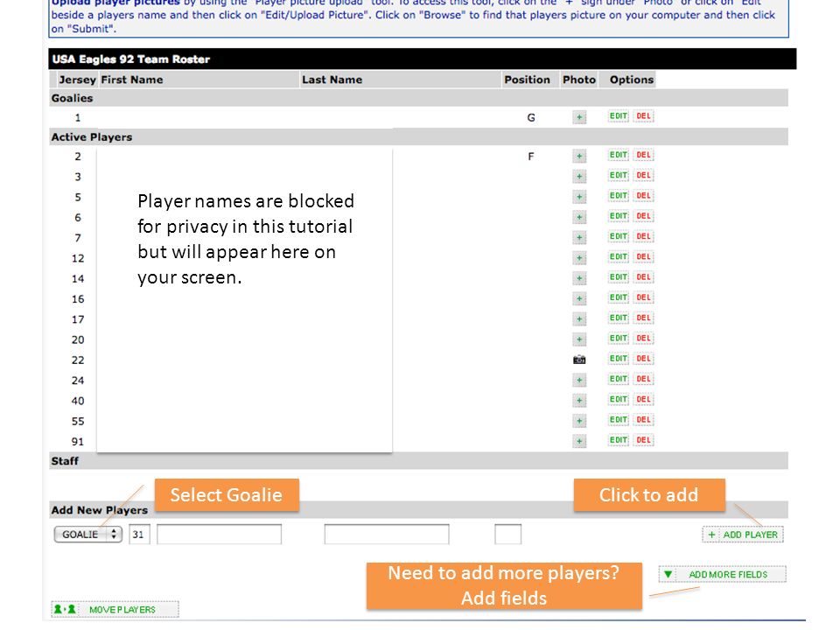Add photo for jersey 16 player
Image resolution: width=840 pixels, height=630 pixels.
tap(579, 299)
